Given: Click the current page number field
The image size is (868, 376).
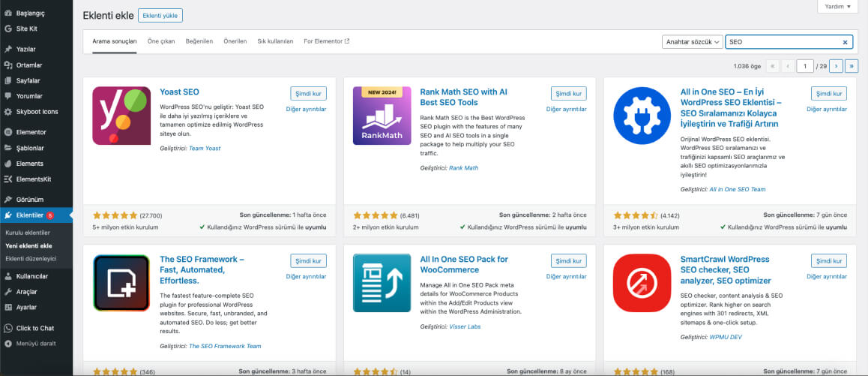Looking at the screenshot, I should (805, 66).
